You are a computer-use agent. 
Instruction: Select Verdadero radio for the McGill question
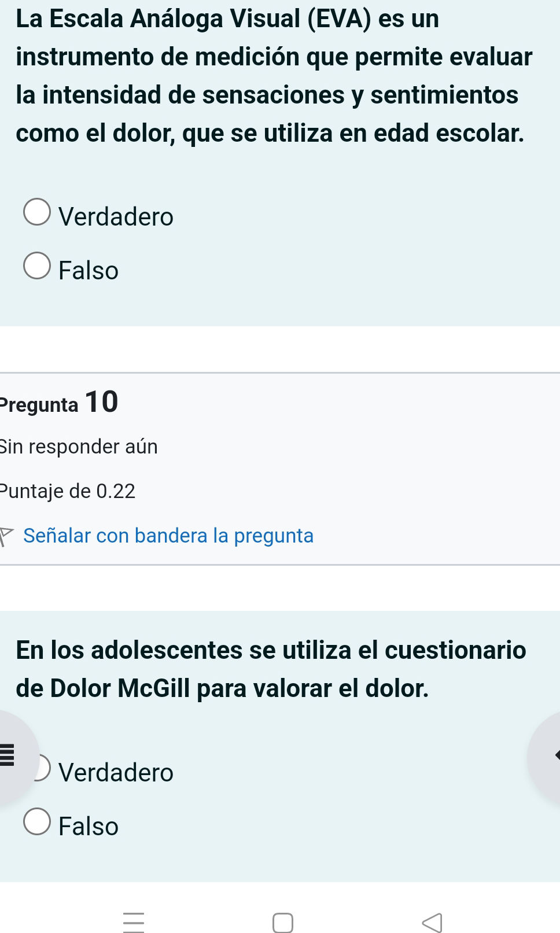(44, 768)
